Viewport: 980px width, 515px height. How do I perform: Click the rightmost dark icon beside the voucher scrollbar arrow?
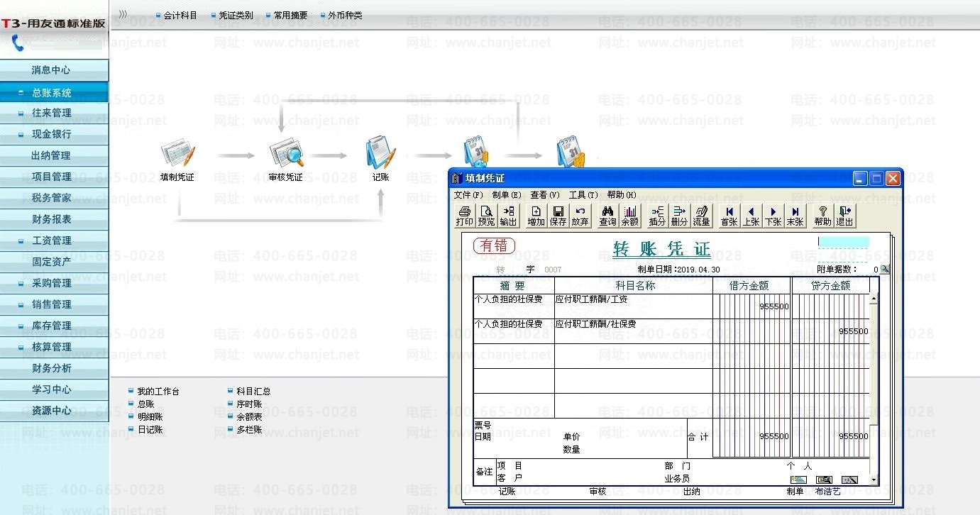tap(849, 480)
